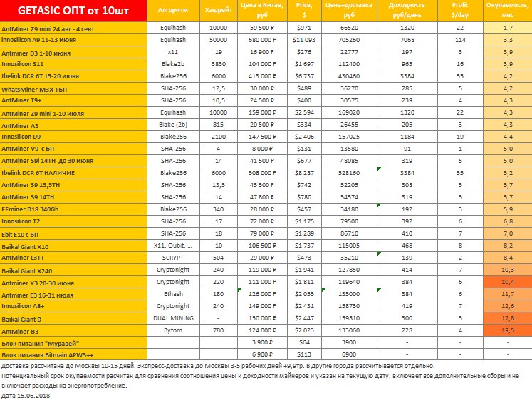Click the '8 000 ₽' price cell
Viewport: 532px width, 400px height.
[x=262, y=149]
